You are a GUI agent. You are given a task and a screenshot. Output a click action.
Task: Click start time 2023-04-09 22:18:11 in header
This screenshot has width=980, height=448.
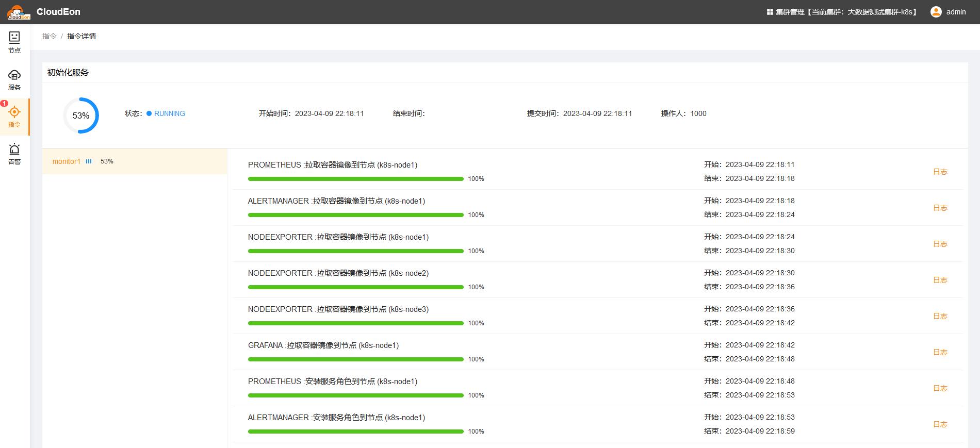tap(329, 113)
